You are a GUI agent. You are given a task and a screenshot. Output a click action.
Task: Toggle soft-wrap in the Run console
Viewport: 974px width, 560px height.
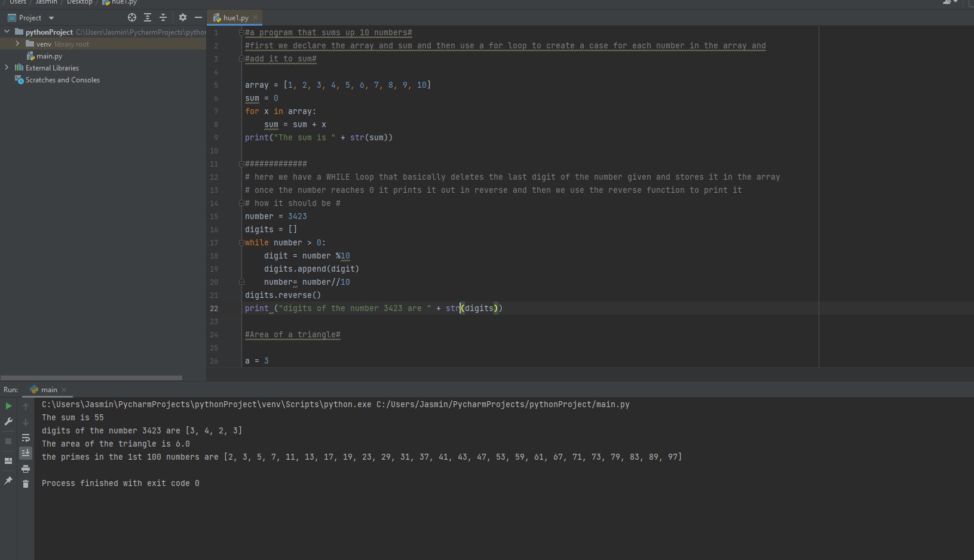pyautogui.click(x=26, y=438)
